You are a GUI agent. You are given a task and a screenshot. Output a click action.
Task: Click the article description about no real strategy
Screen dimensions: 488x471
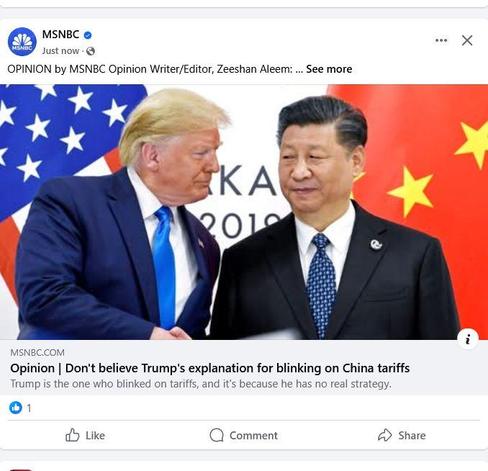[201, 384]
